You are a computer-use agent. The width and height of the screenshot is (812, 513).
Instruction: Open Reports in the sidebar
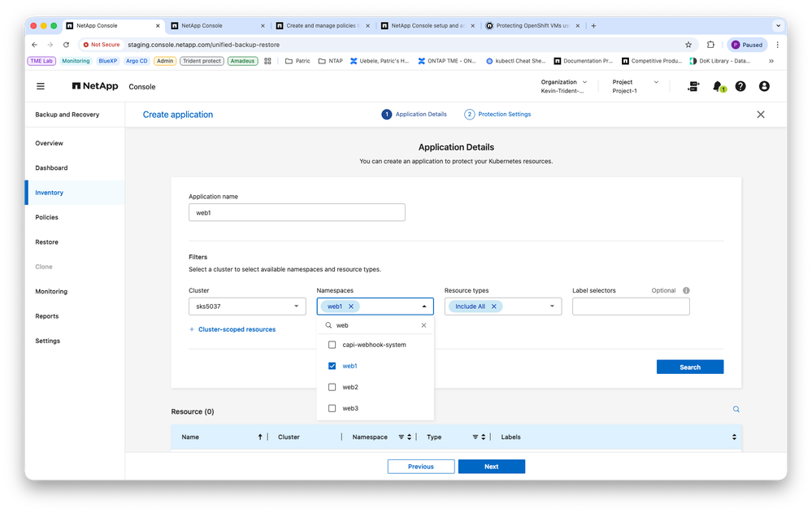pyautogui.click(x=46, y=316)
